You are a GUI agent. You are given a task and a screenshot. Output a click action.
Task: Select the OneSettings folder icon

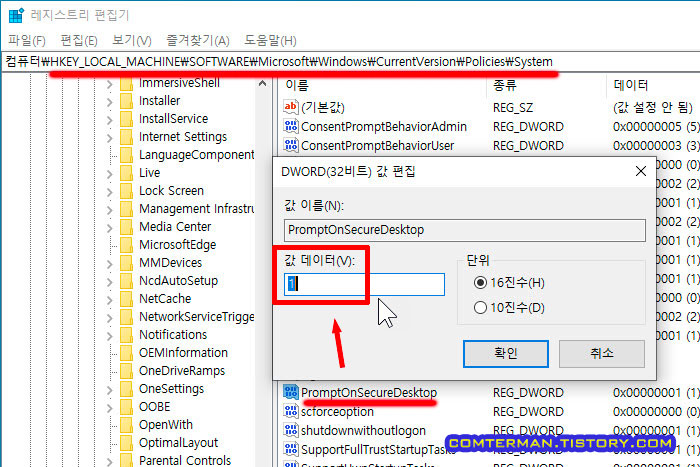126,389
